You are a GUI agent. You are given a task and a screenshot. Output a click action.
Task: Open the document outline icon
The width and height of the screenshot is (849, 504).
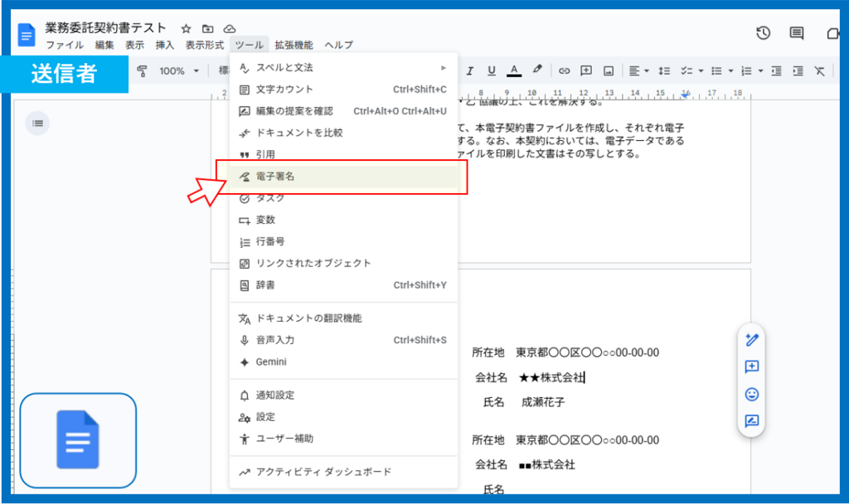[37, 124]
